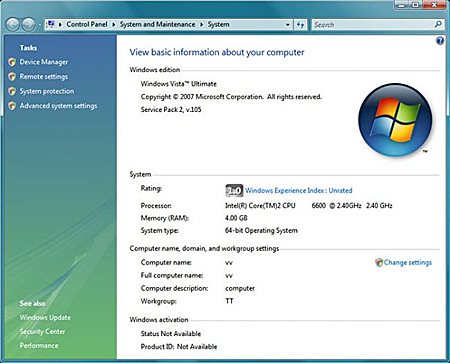The width and height of the screenshot is (450, 363).
Task: Click shield icon beside Advanced system settings
Action: click(x=12, y=106)
